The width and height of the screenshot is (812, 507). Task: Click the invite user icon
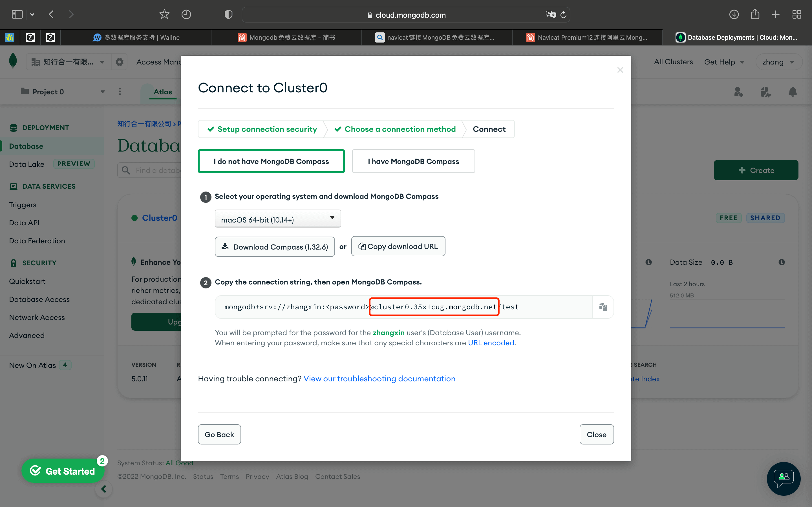[738, 92]
